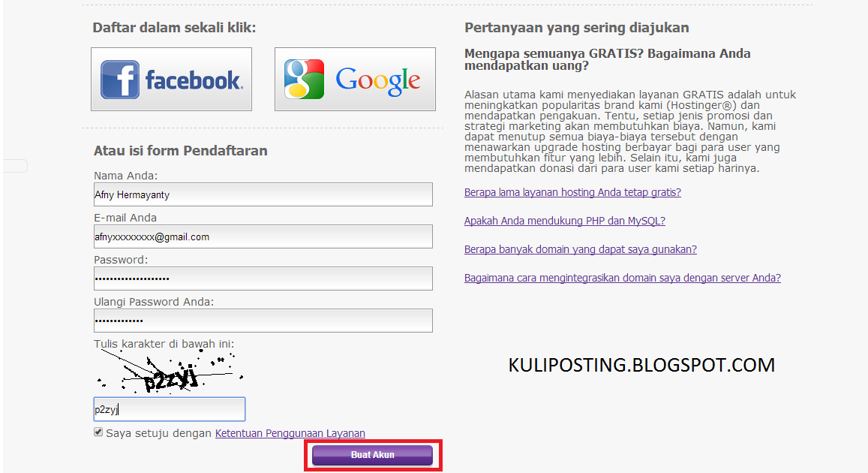This screenshot has height=473, width=868.
Task: Click 'Mengapa semuanya GRATIS?' question heading
Action: (607, 59)
